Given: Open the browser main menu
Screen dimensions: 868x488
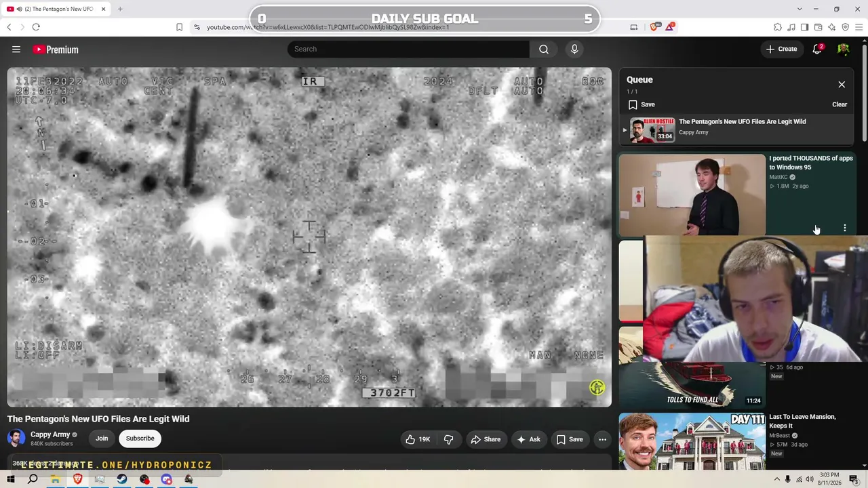Looking at the screenshot, I should [859, 27].
